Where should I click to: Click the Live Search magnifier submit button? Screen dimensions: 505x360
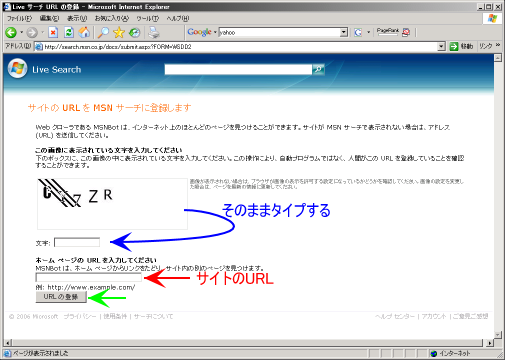(x=318, y=69)
